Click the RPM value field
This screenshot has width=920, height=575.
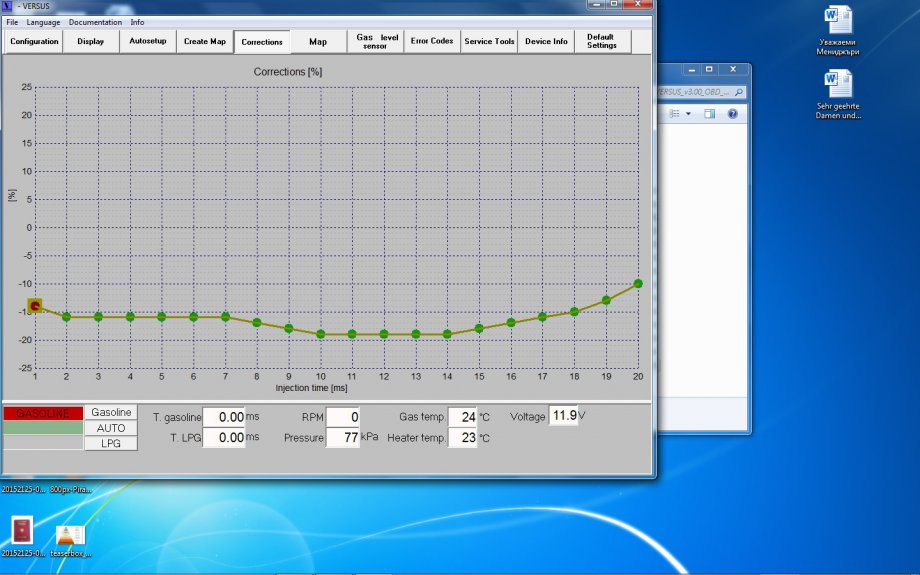point(342,417)
